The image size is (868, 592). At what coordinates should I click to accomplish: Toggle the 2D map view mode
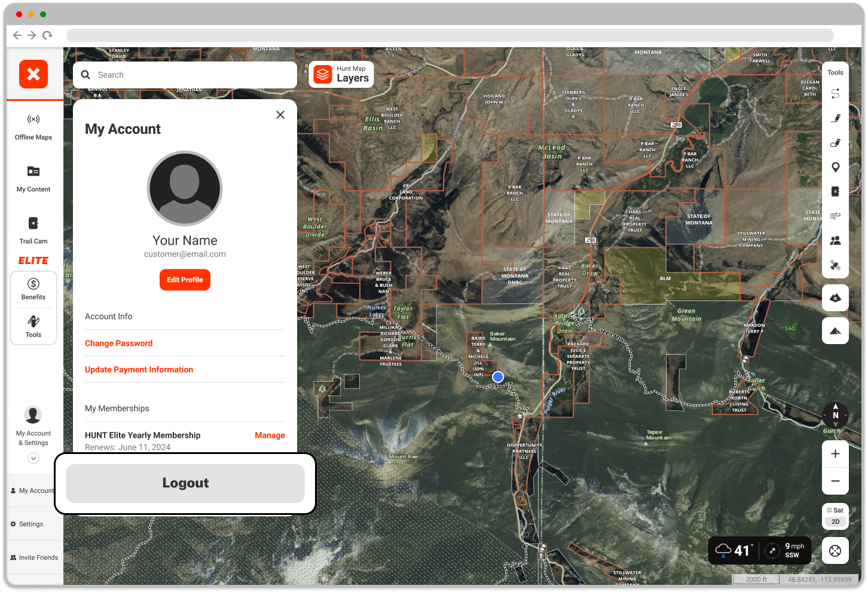(835, 522)
